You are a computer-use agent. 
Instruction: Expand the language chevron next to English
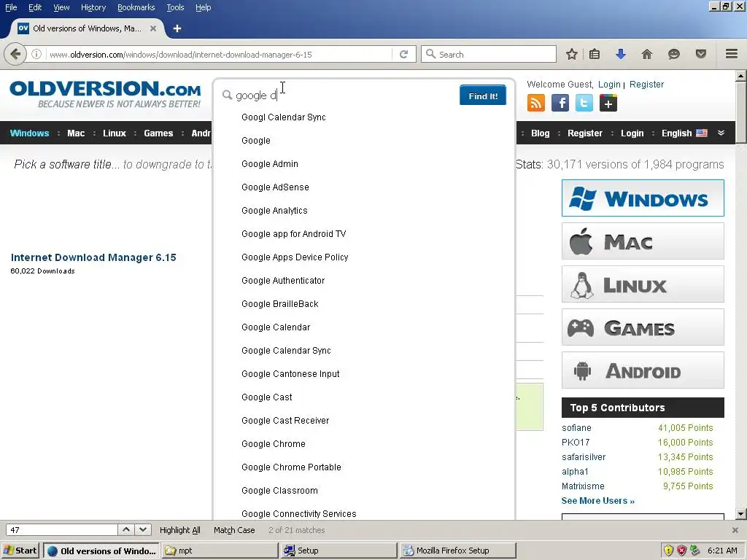pos(721,133)
